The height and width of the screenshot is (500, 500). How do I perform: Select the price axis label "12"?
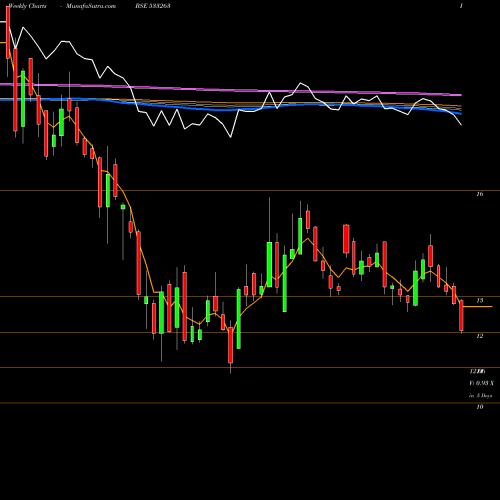click(480, 336)
